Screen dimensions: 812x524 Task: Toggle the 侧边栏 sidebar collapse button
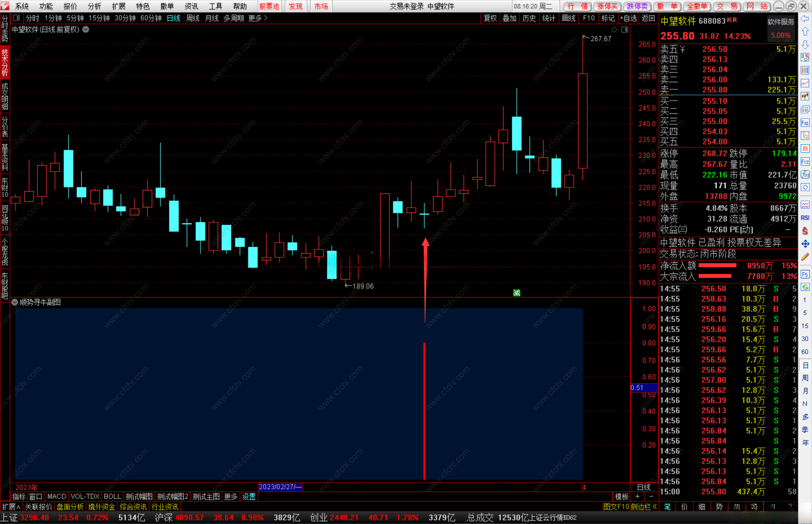[644, 507]
